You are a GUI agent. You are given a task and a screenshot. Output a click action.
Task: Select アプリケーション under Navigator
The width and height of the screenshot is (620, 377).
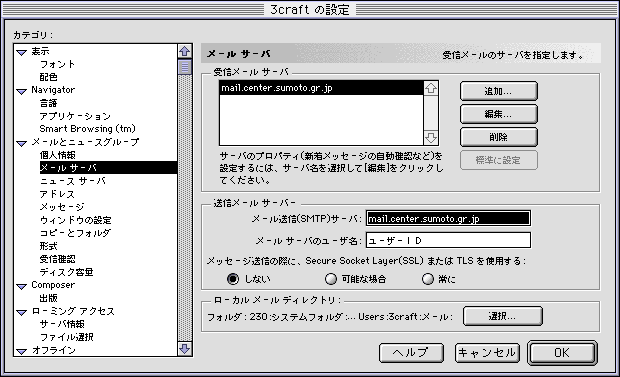[75, 116]
